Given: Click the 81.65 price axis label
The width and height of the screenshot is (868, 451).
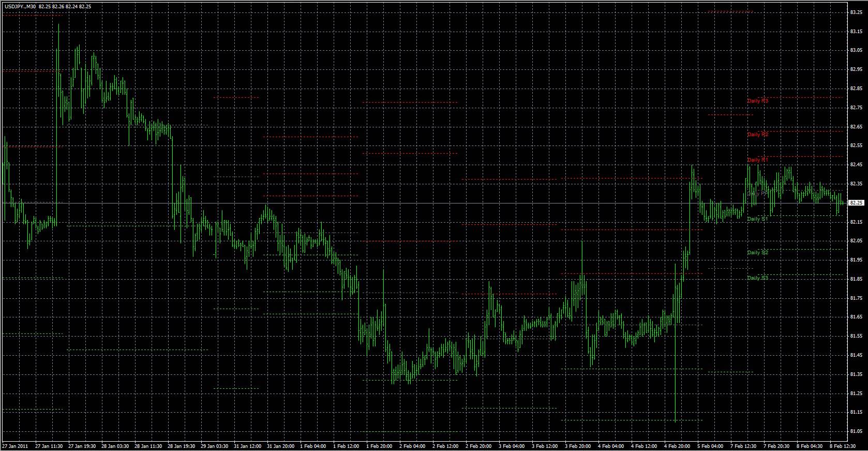Looking at the screenshot, I should click(856, 317).
